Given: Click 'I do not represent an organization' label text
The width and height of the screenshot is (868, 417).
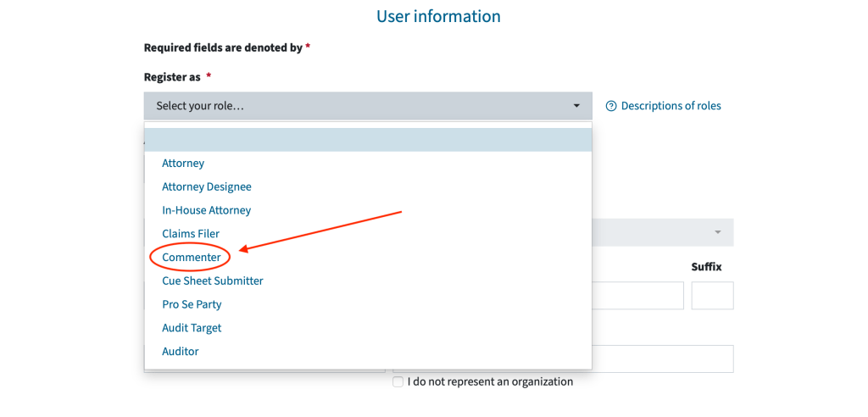Looking at the screenshot, I should (490, 382).
